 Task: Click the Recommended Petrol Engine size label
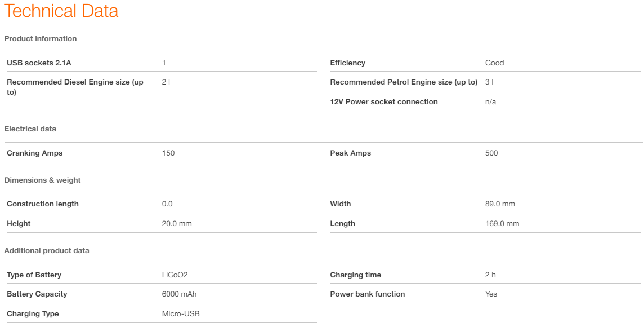click(x=404, y=82)
